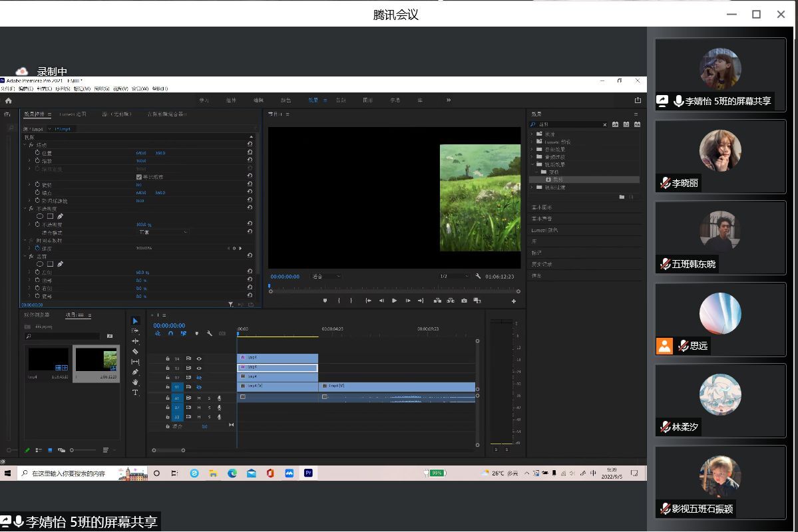The width and height of the screenshot is (798, 532).
Task: Open the blend mode dropdown
Action: (x=162, y=232)
